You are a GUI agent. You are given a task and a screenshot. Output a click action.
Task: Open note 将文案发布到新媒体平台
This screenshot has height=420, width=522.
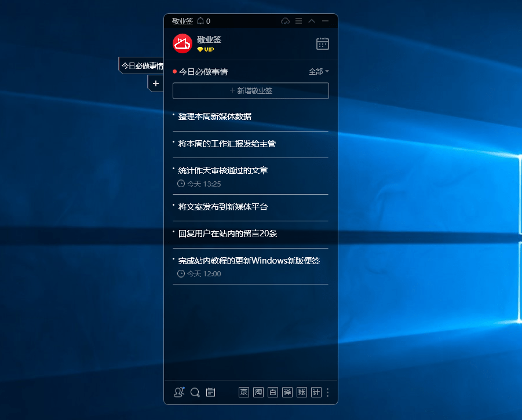pyautogui.click(x=222, y=207)
